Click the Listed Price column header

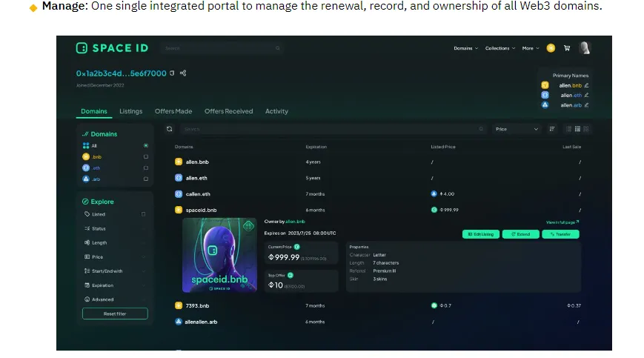point(443,147)
